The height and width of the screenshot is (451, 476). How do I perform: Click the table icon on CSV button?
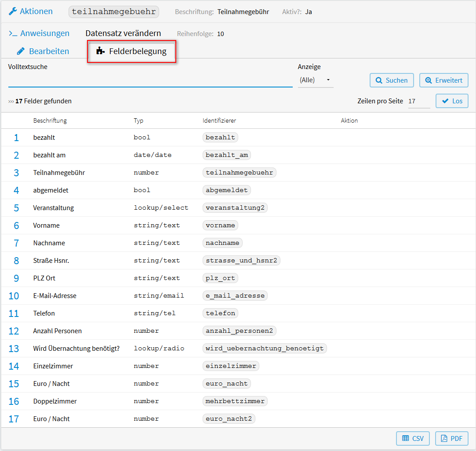406,438
